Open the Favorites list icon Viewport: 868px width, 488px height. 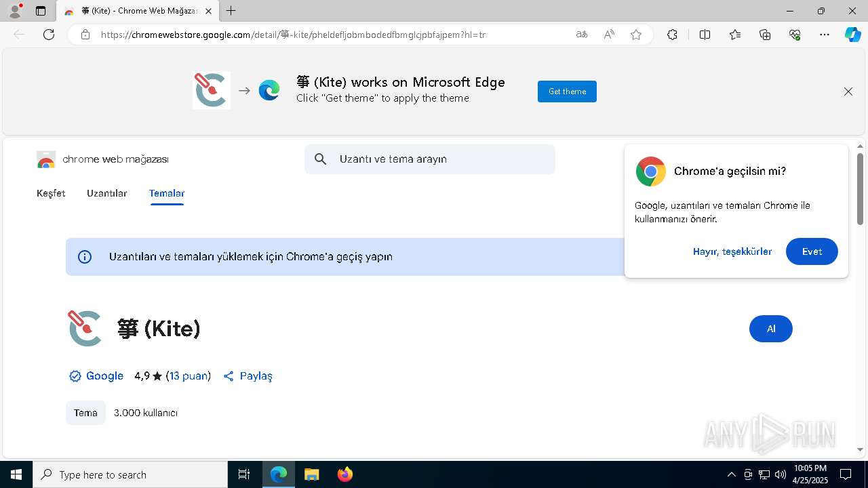[x=735, y=35]
